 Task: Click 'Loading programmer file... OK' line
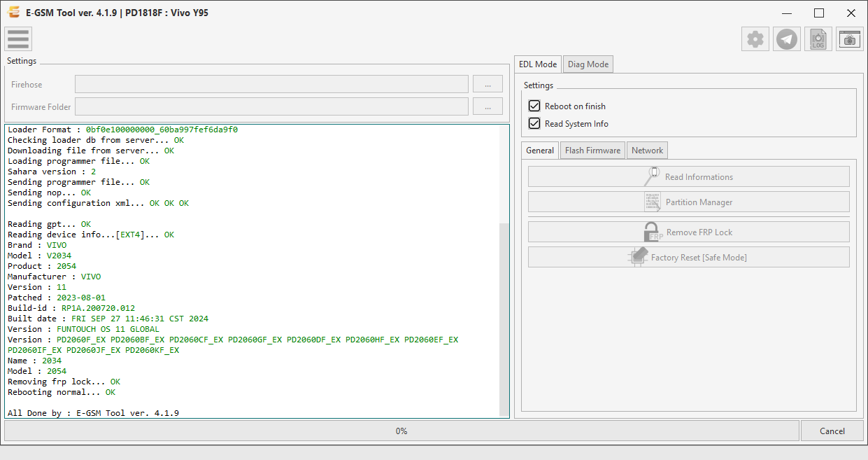(x=79, y=161)
